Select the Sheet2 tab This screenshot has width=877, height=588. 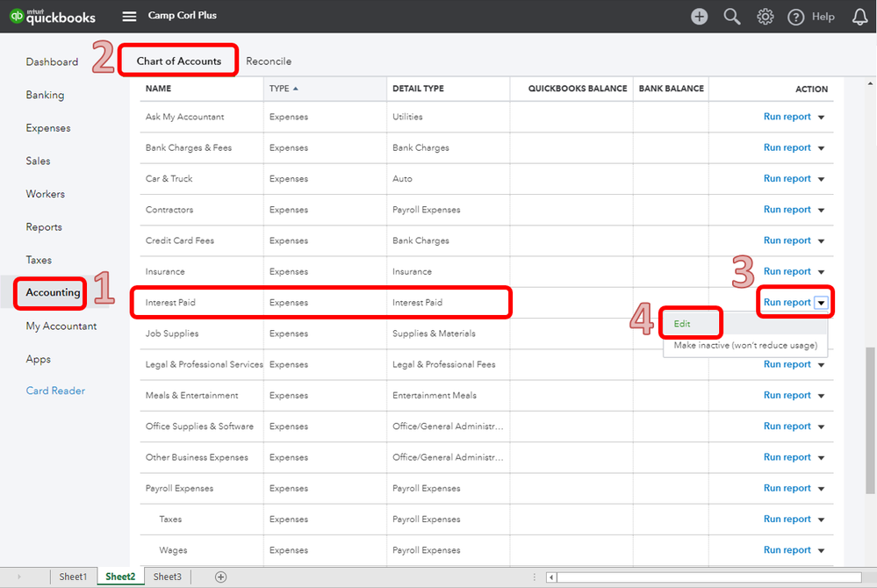coord(120,577)
